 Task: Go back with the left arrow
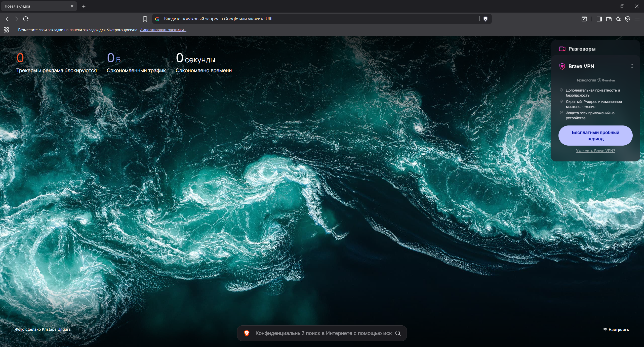tap(7, 19)
